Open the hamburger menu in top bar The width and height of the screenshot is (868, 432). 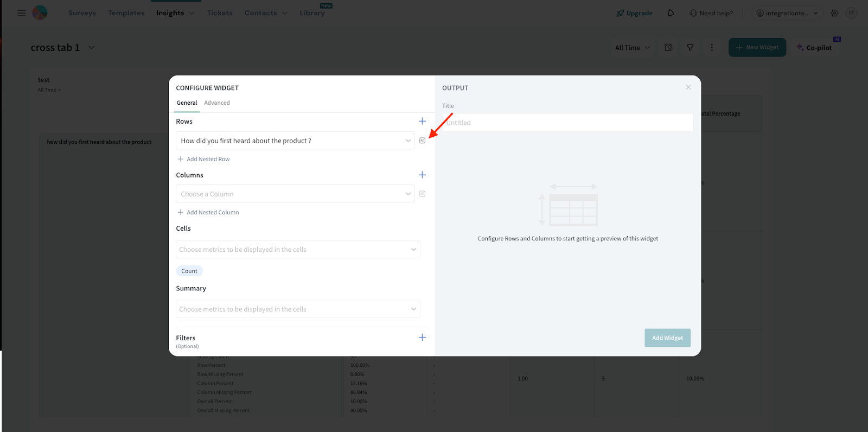(22, 13)
